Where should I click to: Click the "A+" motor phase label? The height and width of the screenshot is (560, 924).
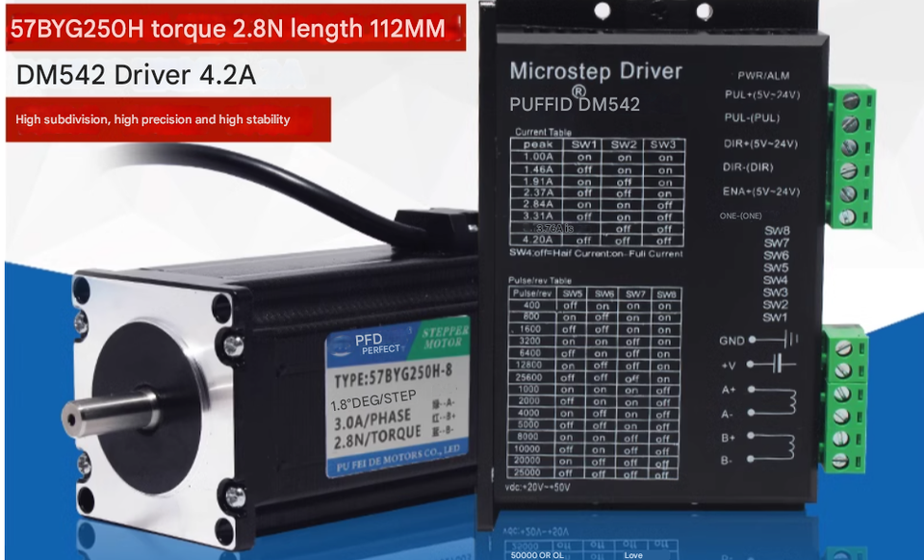729,390
